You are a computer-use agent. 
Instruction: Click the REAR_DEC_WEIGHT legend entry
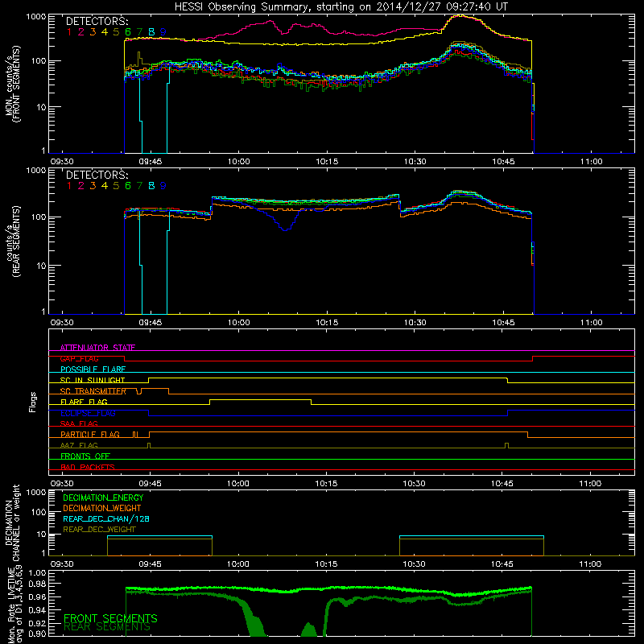click(x=99, y=530)
